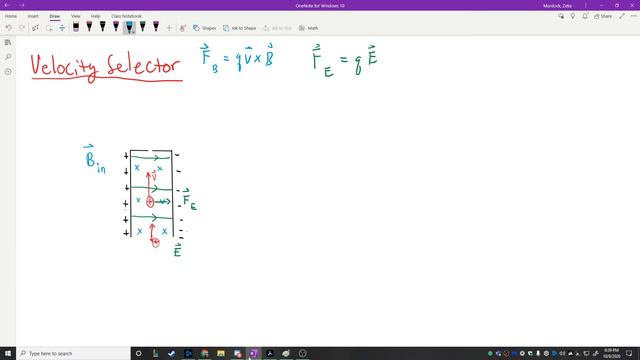
Task: Pick the purple pen next to the blue pen
Action: (x=116, y=27)
